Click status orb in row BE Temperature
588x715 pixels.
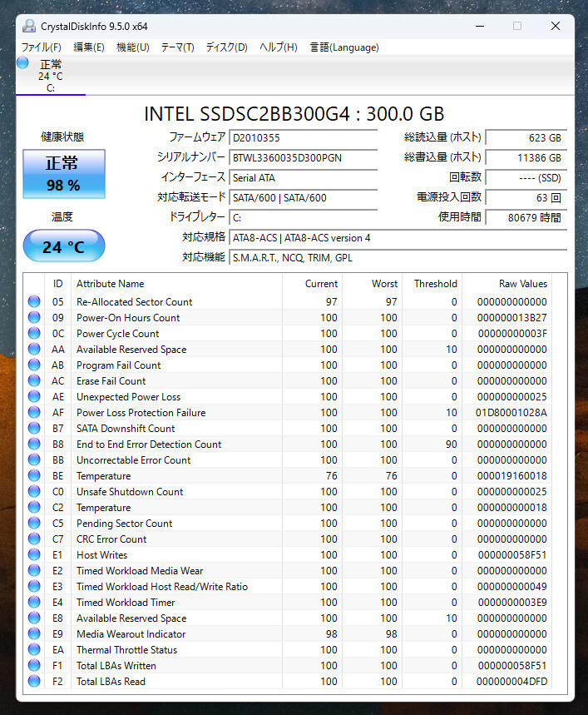(x=34, y=475)
